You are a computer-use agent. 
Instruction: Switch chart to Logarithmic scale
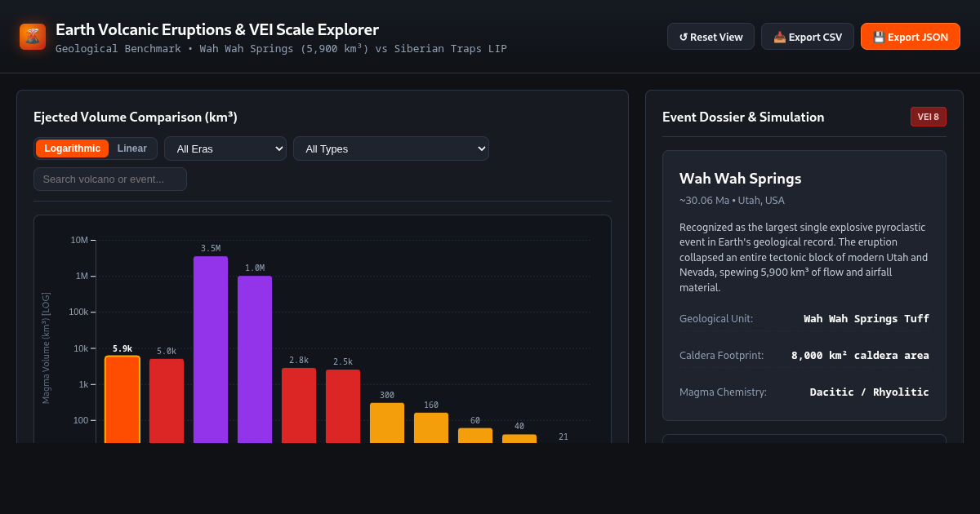(72, 148)
